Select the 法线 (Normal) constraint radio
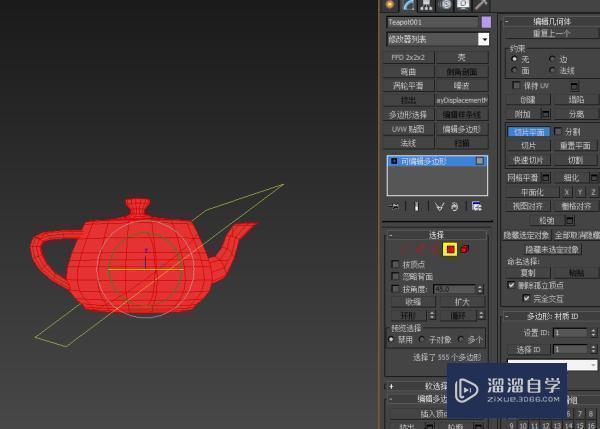This screenshot has height=429, width=600. click(x=552, y=70)
